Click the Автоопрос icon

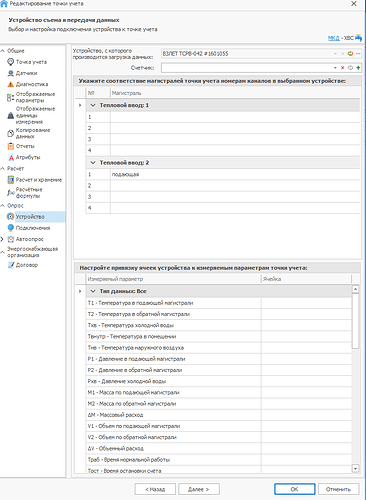click(x=11, y=239)
